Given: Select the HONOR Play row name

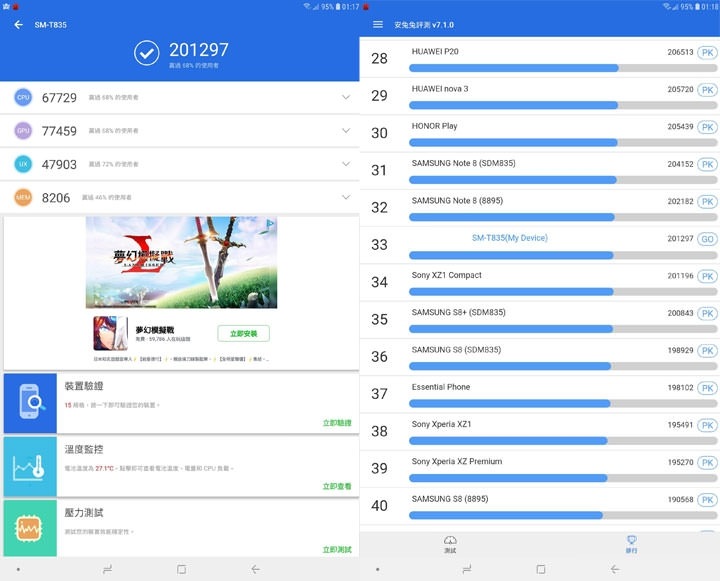Looking at the screenshot, I should 434,126.
